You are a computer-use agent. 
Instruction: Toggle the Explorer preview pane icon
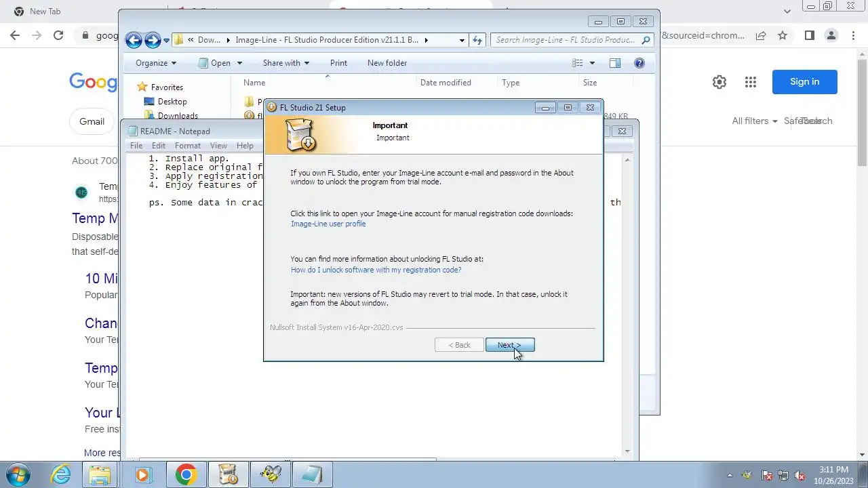615,63
